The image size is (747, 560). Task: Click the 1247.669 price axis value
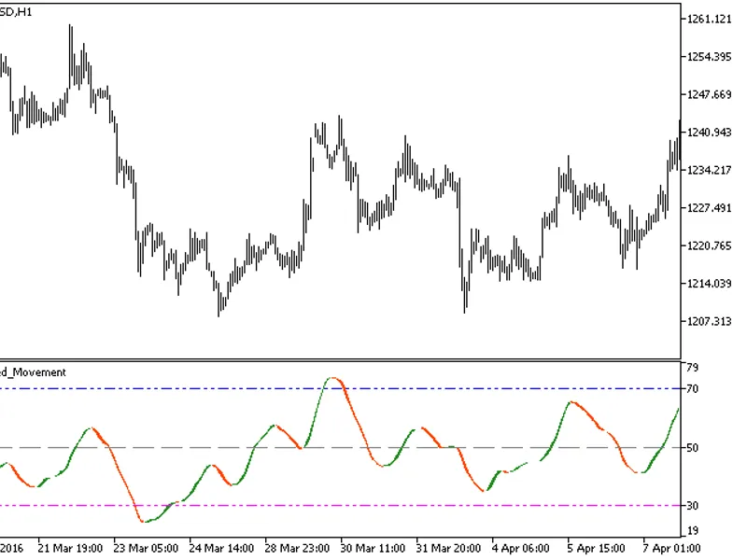coord(709,95)
